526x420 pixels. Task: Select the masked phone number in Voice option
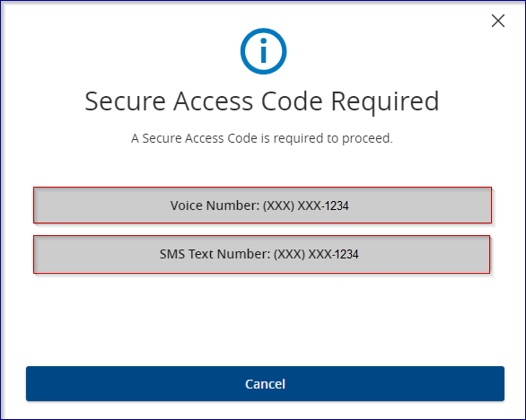pyautogui.click(x=305, y=206)
